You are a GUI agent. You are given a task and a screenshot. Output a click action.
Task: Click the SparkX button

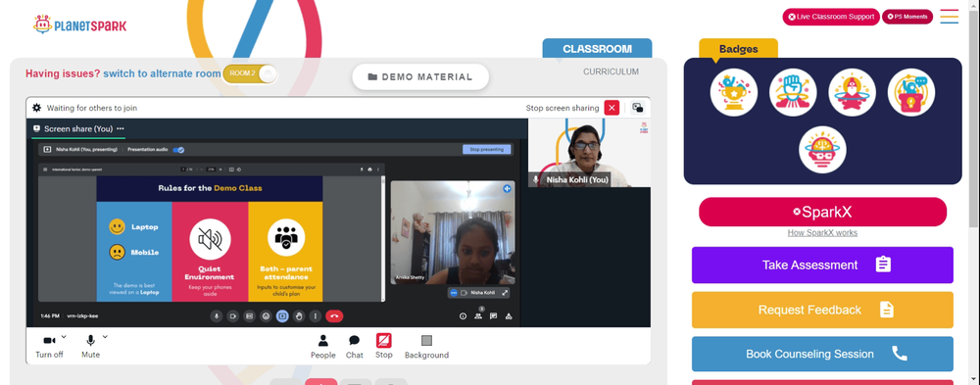(822, 212)
